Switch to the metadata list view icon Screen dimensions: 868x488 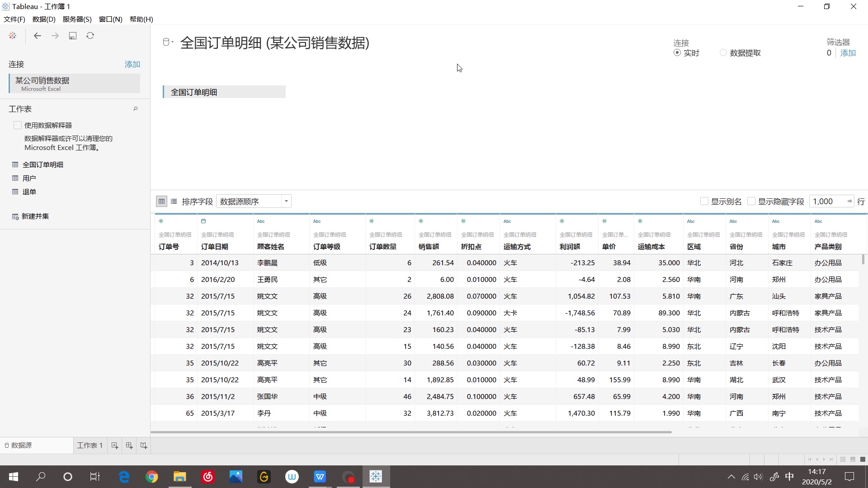point(174,201)
